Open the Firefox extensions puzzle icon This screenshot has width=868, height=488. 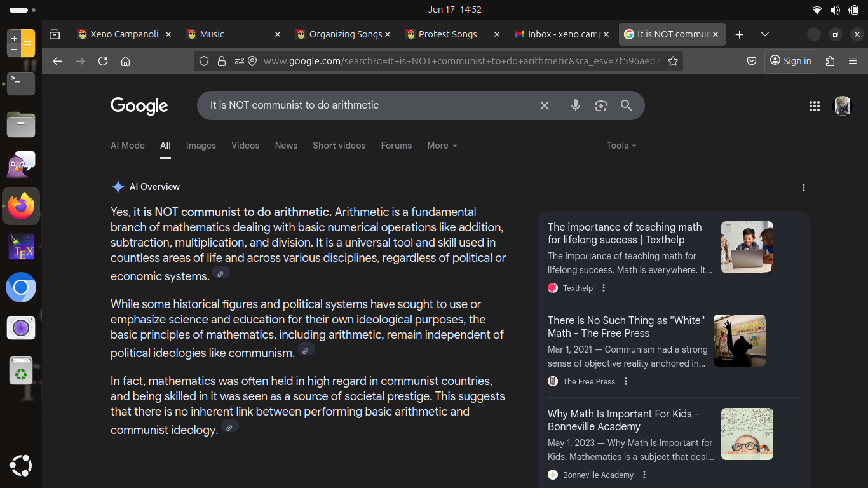point(830,61)
